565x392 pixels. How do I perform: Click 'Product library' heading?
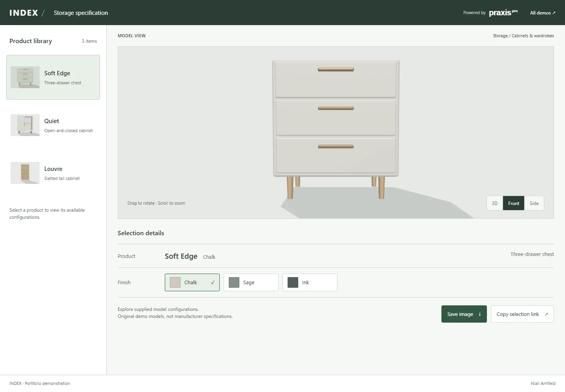coord(31,41)
